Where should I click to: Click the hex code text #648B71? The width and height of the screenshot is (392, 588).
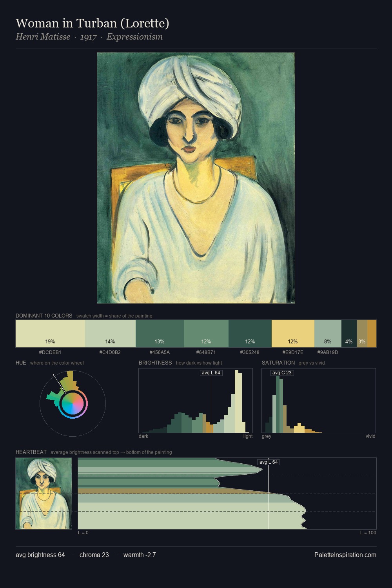click(206, 352)
